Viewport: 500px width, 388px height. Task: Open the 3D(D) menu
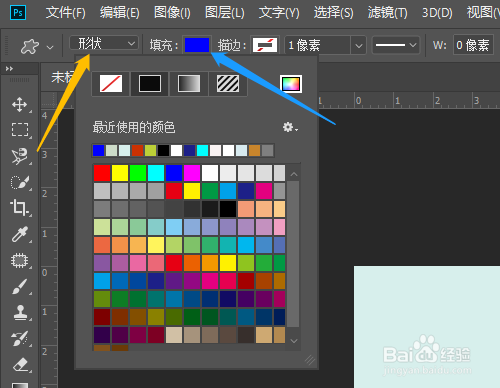coord(437,13)
